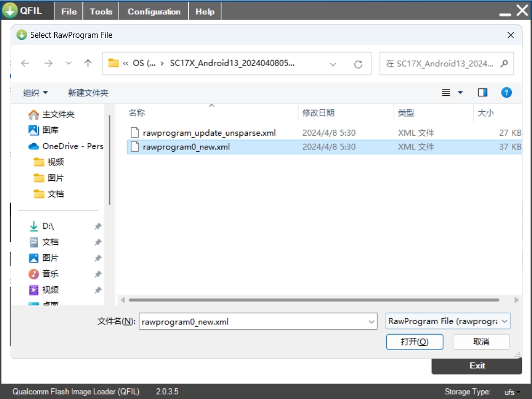Click 新建文件夹 to create a folder

point(88,93)
